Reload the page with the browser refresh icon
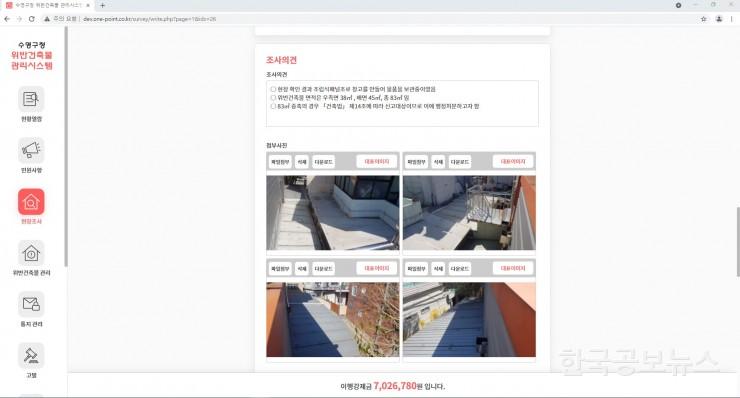This screenshot has height=398, width=740. tap(32, 19)
